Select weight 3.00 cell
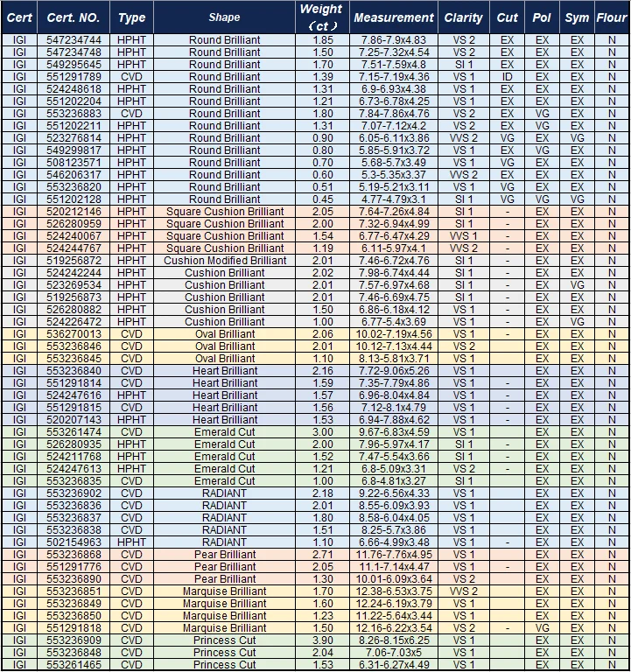Image resolution: width=631 pixels, height=672 pixels. pyautogui.click(x=323, y=432)
